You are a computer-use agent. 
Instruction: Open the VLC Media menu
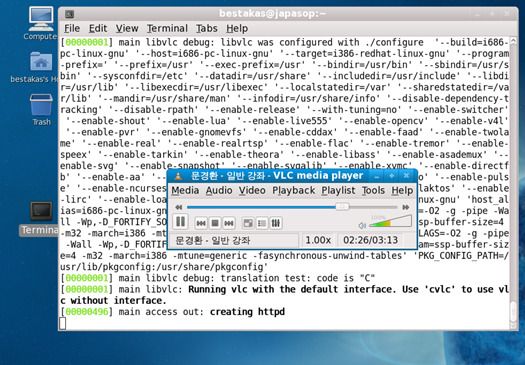pyautogui.click(x=185, y=190)
